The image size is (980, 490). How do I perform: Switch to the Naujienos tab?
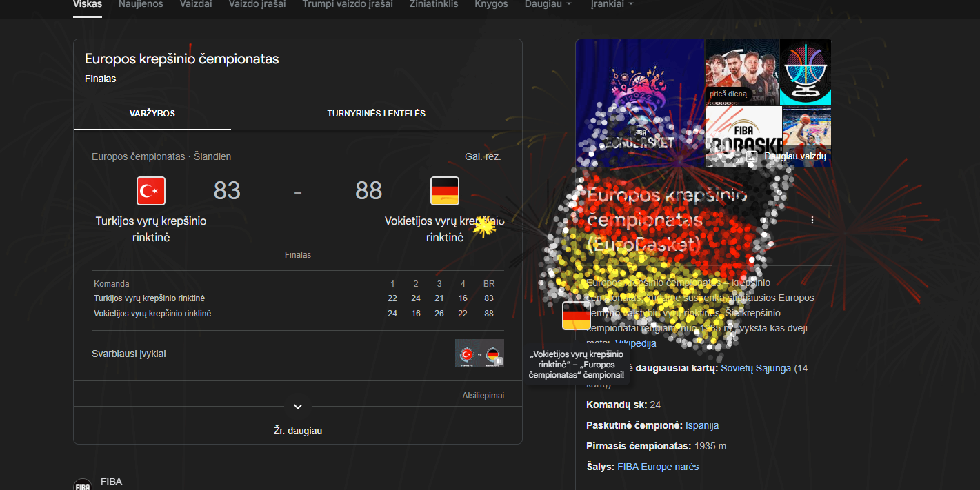(141, 4)
